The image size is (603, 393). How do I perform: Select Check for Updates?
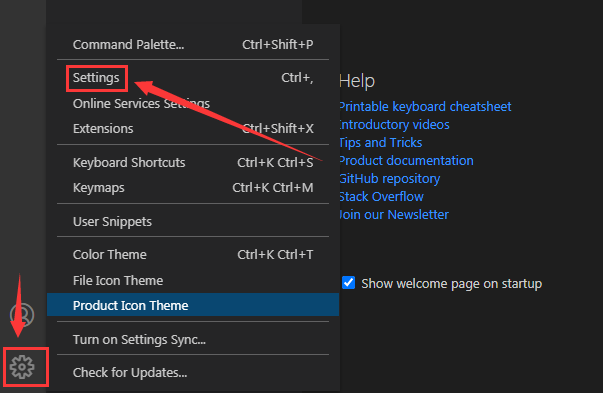(x=193, y=373)
